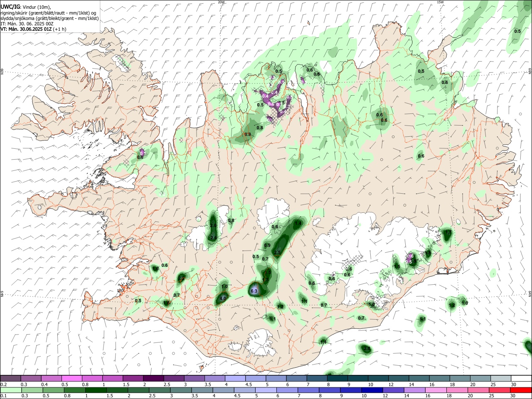The height and width of the screenshot is (399, 532).
Task: Click the pale grey swatch labeled 25 on the upper scale
Action: click(x=501, y=378)
